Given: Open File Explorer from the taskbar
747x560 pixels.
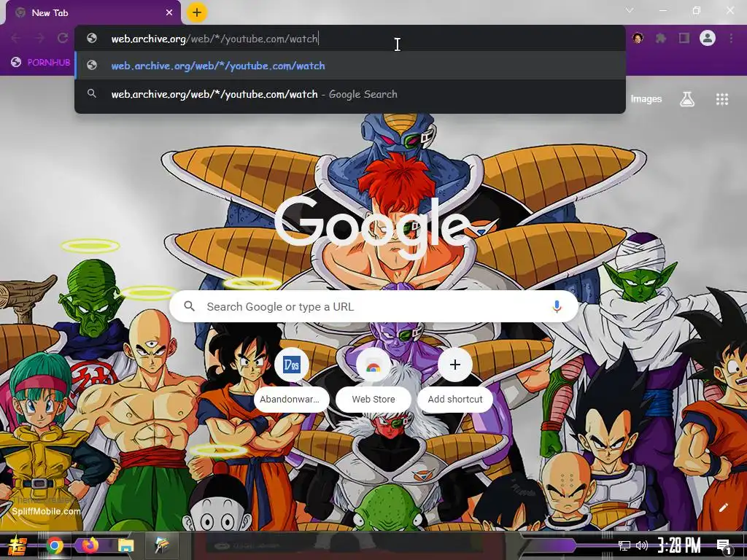Looking at the screenshot, I should pyautogui.click(x=126, y=545).
